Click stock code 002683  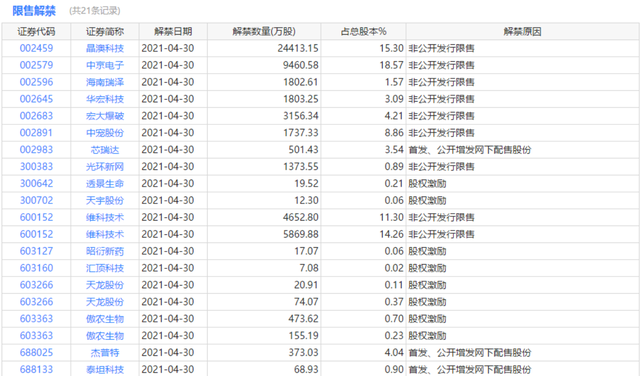click(36, 116)
